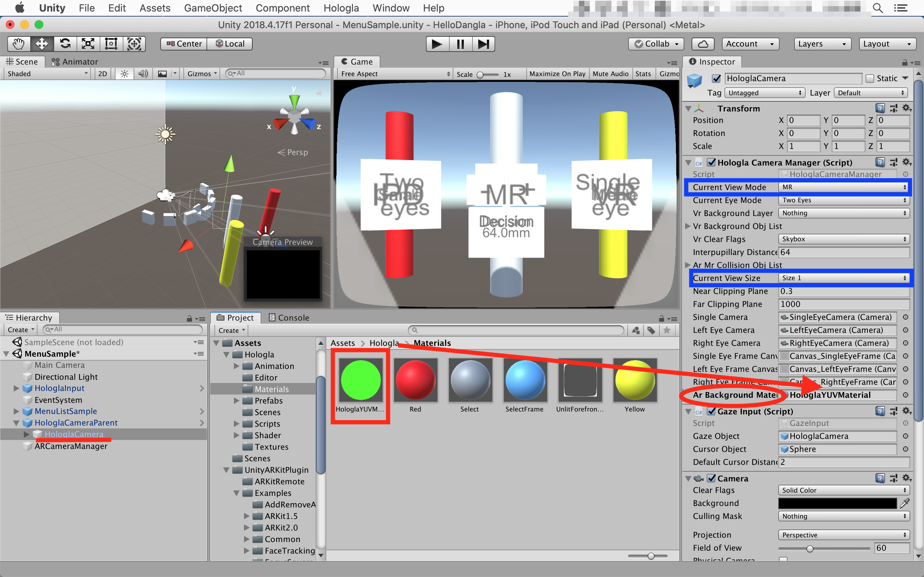Toggle scene audio speaker icon
Screen dimensions: 924x577
click(x=143, y=74)
